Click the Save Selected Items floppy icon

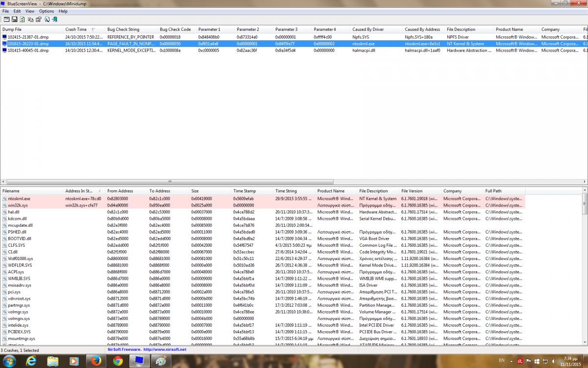pyautogui.click(x=15, y=19)
